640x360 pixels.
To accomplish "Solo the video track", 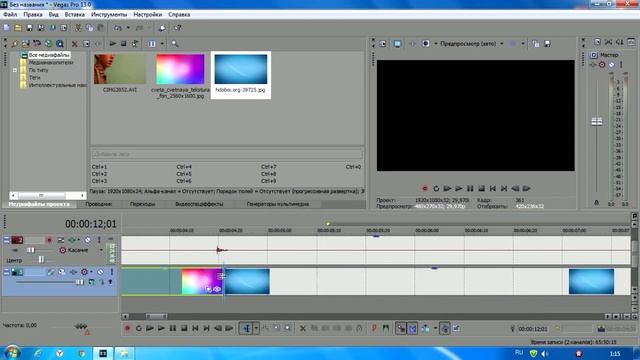I will (111, 272).
